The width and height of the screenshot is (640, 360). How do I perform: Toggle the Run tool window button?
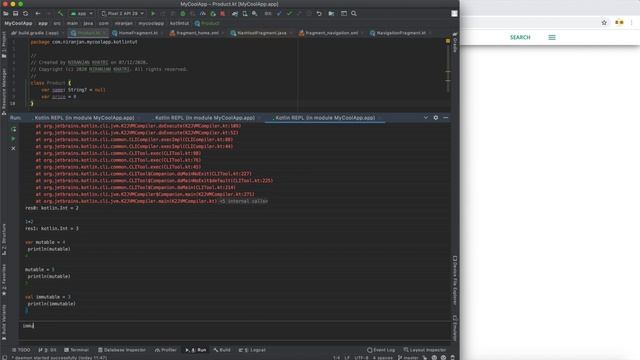point(196,350)
